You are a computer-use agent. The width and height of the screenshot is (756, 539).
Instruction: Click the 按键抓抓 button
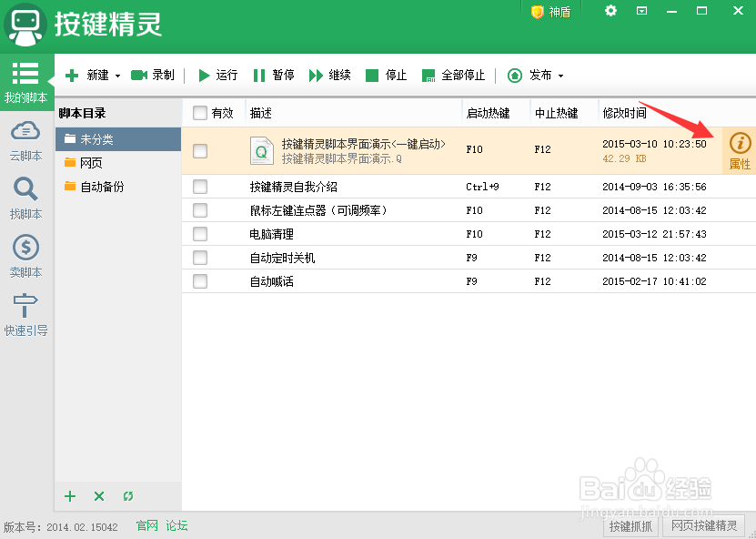[x=630, y=526]
